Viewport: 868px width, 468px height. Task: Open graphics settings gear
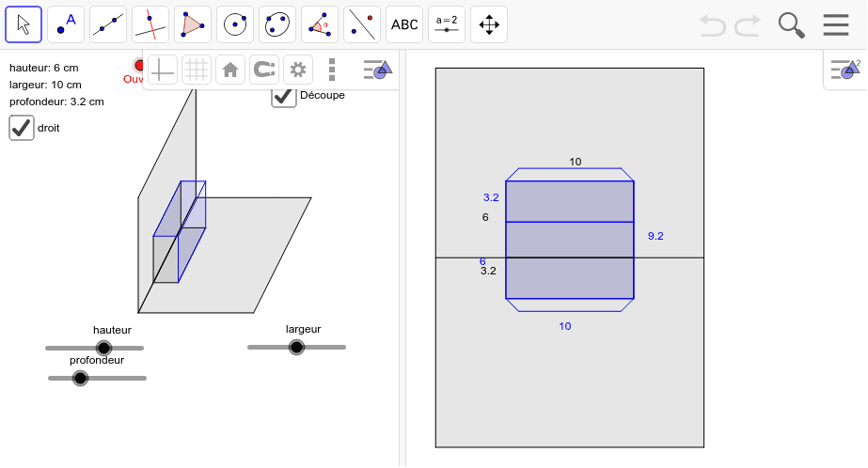(298, 70)
